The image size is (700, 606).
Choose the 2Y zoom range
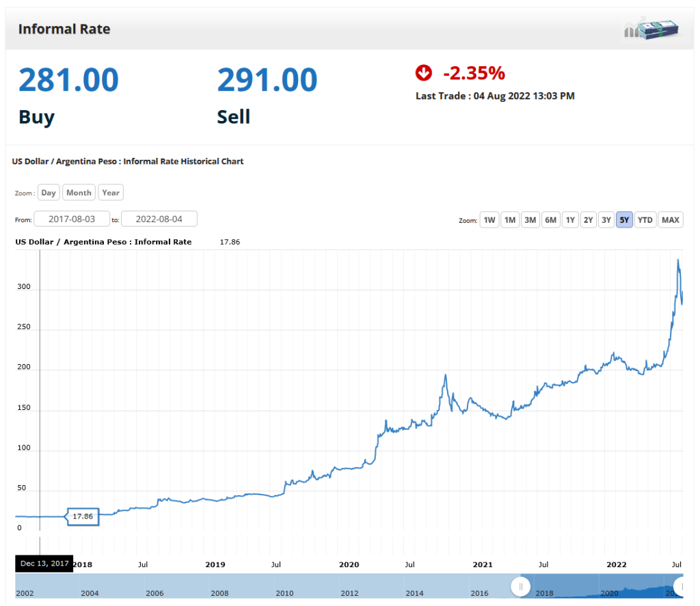[588, 220]
